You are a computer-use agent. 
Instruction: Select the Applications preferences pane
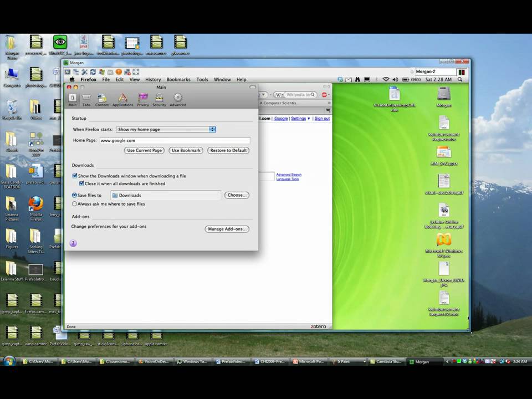122,99
